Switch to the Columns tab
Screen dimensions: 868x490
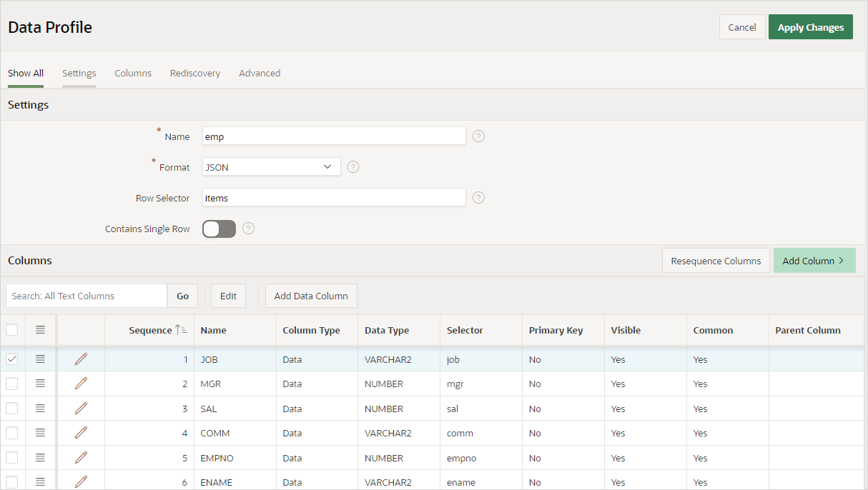pyautogui.click(x=133, y=73)
